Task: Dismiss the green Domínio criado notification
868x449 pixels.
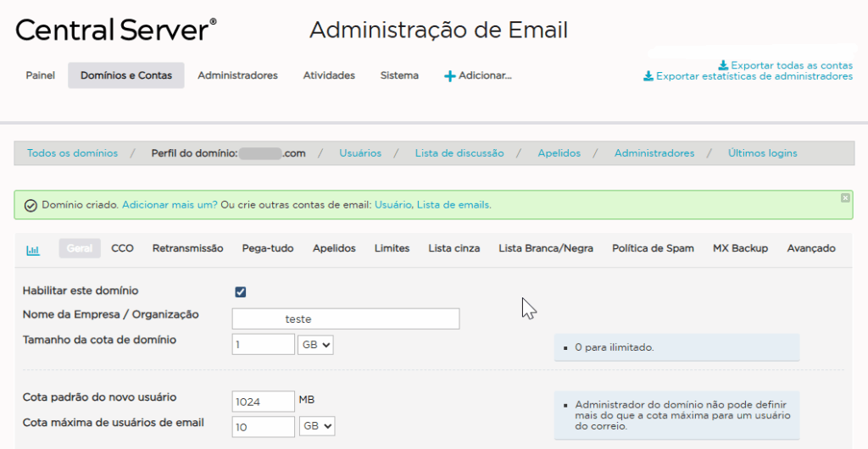Action: [844, 197]
